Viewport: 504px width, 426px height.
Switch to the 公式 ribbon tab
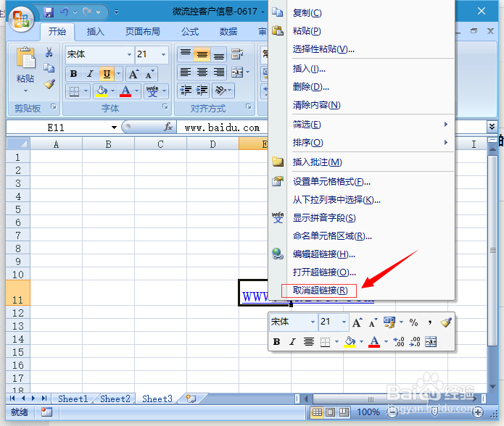coord(190,31)
